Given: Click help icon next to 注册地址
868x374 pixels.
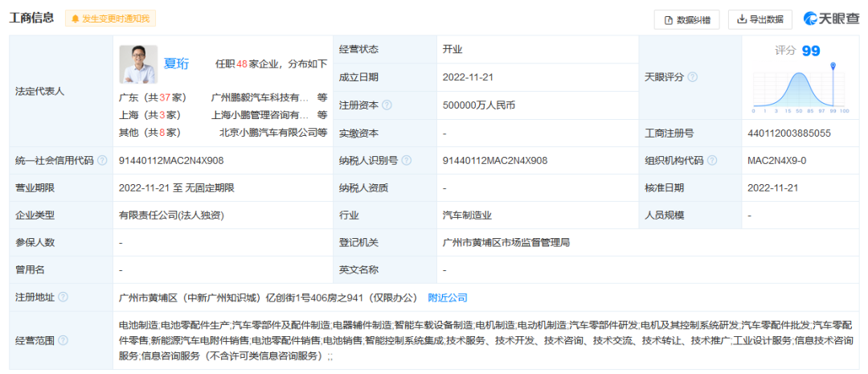Looking at the screenshot, I should (x=63, y=298).
